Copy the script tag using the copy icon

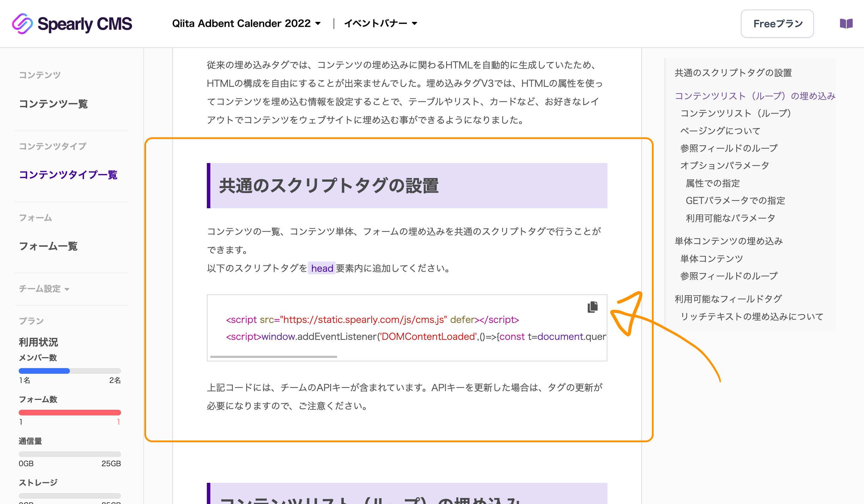(x=592, y=307)
